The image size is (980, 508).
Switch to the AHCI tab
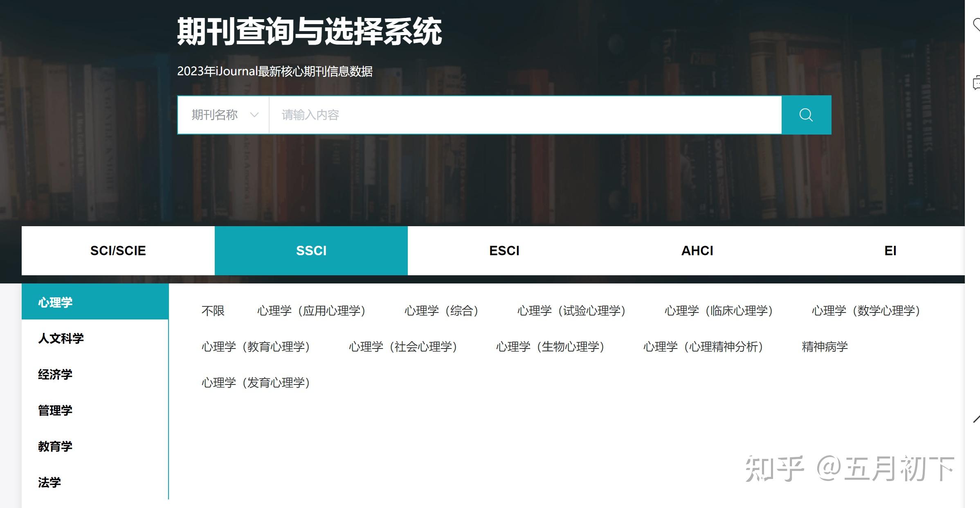tap(697, 250)
